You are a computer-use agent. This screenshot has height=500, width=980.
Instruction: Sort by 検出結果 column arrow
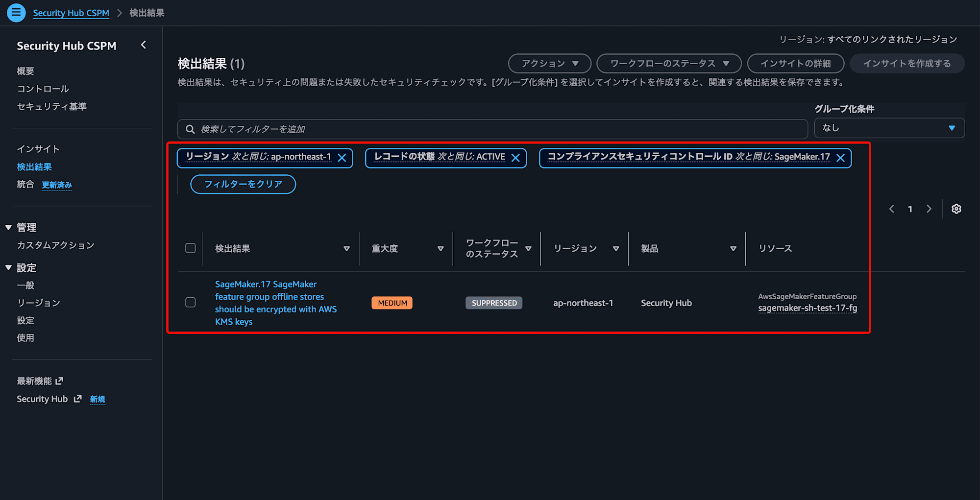coord(346,249)
